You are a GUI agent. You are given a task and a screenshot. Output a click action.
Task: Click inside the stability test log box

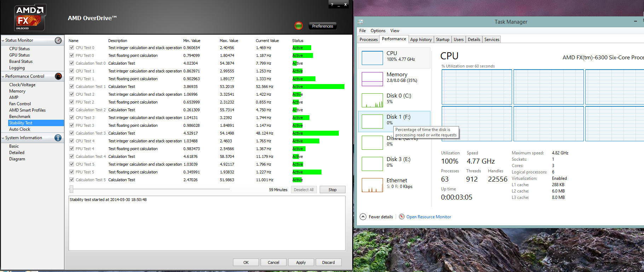point(207,223)
